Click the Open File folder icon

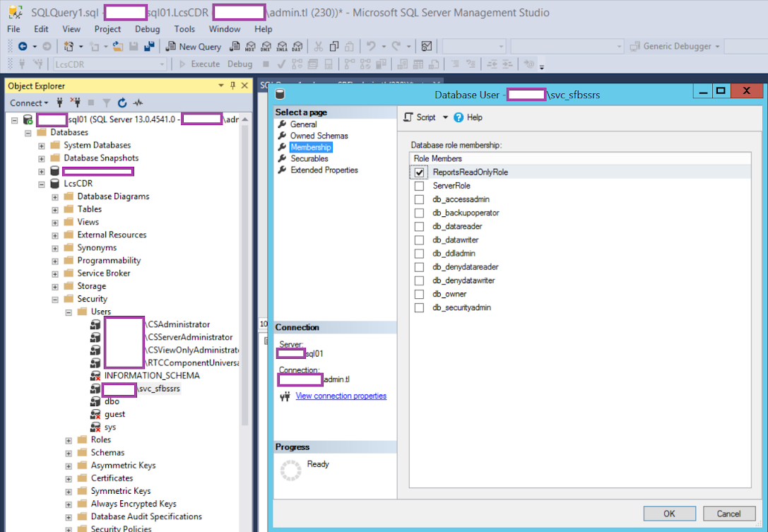pos(118,46)
